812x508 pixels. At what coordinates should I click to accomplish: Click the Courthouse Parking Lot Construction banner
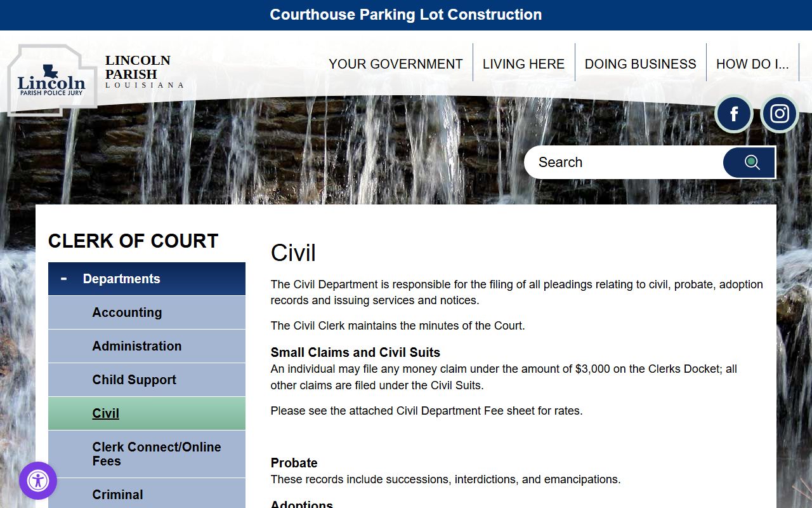tap(406, 15)
